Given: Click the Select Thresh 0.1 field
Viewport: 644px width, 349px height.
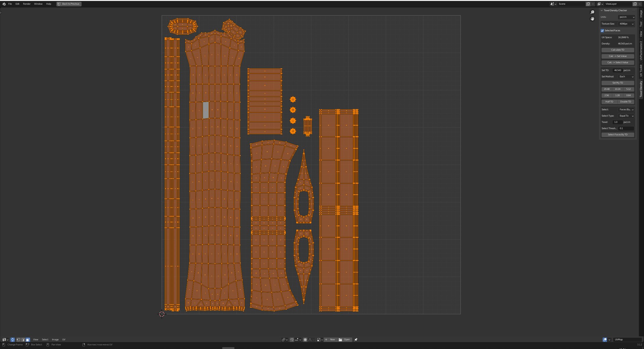Looking at the screenshot, I should [626, 128].
